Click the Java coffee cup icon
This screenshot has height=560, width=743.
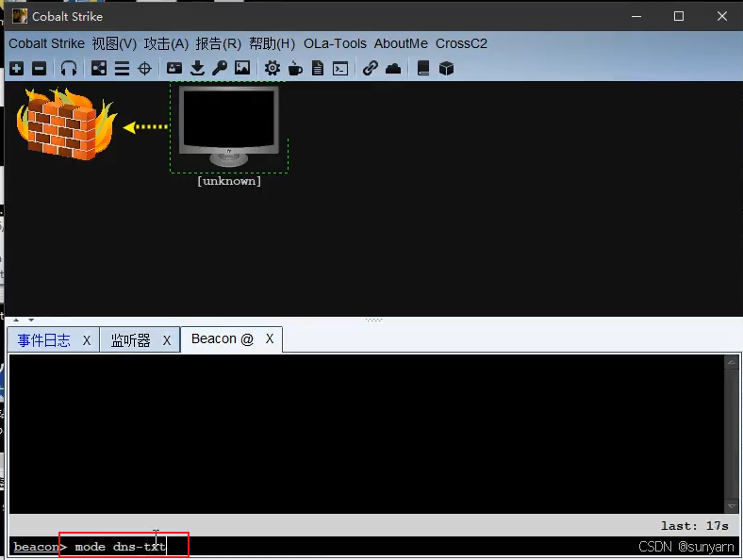[x=295, y=68]
